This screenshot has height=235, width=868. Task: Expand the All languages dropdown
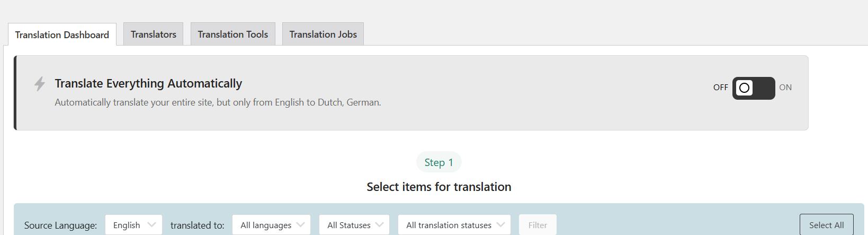coord(272,225)
